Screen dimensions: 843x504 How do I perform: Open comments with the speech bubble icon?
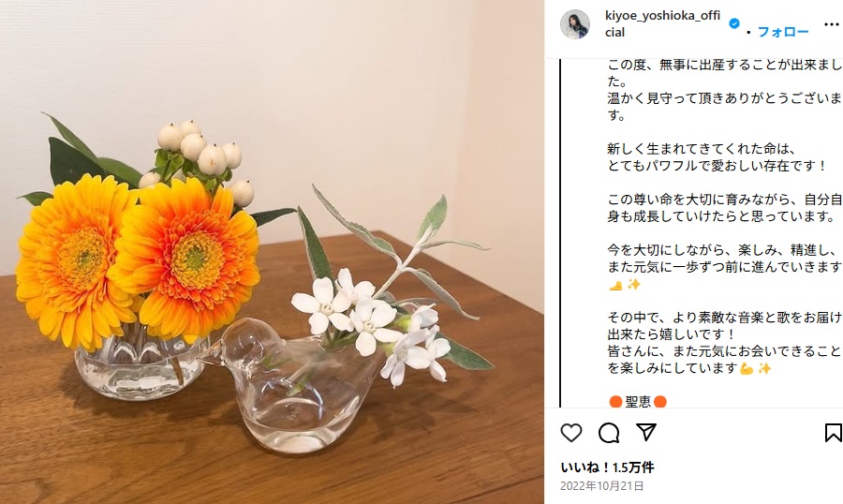tap(609, 433)
